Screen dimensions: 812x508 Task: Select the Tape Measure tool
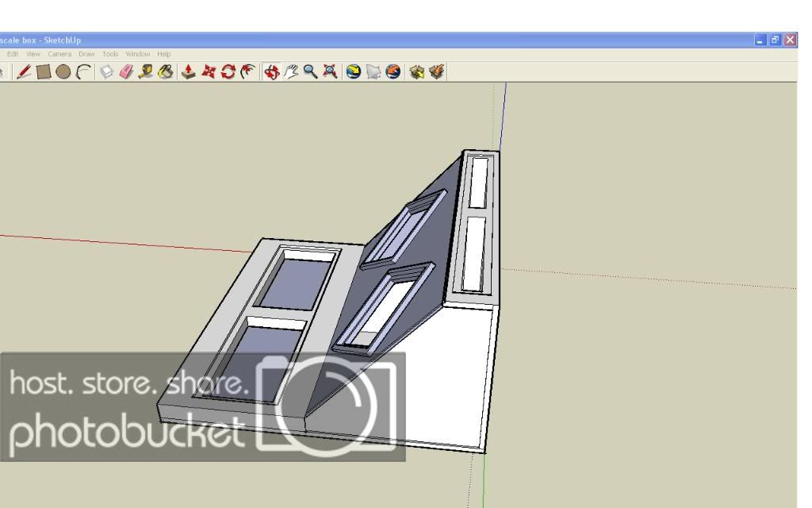146,71
